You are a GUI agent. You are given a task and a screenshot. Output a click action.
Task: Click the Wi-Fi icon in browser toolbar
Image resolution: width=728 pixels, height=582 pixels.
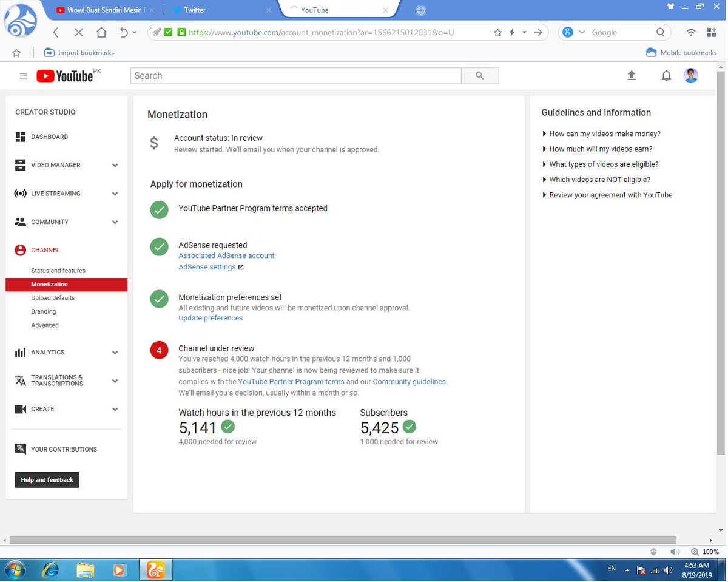tap(691, 33)
